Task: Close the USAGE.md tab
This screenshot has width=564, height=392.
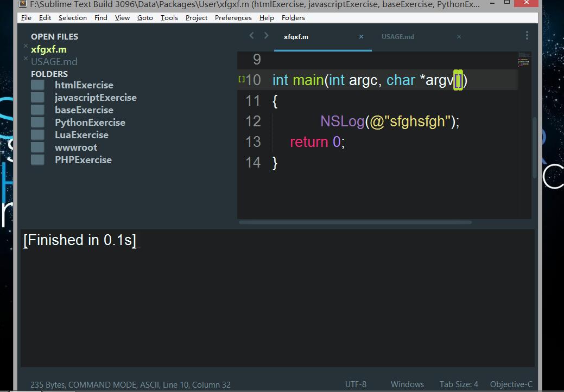Action: [459, 37]
